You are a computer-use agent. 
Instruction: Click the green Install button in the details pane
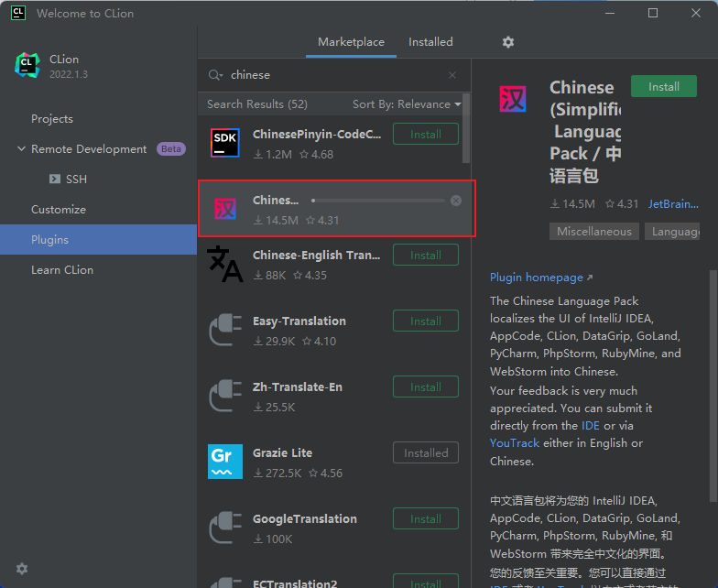(663, 86)
